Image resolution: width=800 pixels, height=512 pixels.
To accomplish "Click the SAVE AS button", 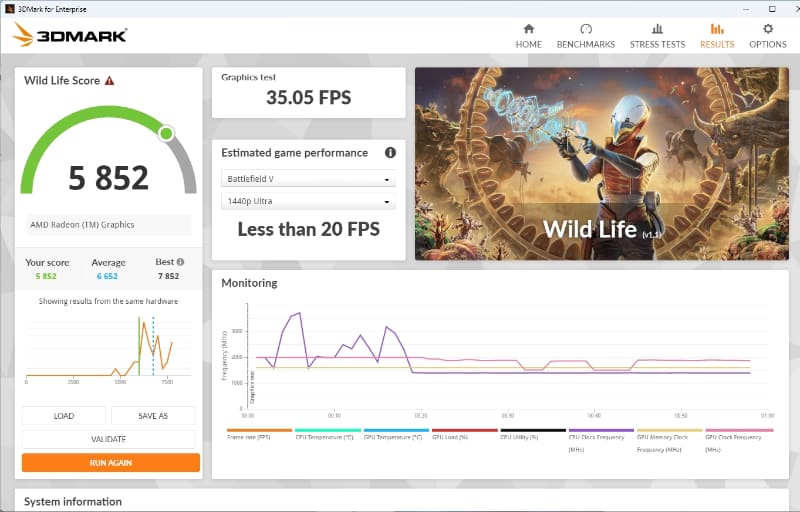I will [153, 416].
